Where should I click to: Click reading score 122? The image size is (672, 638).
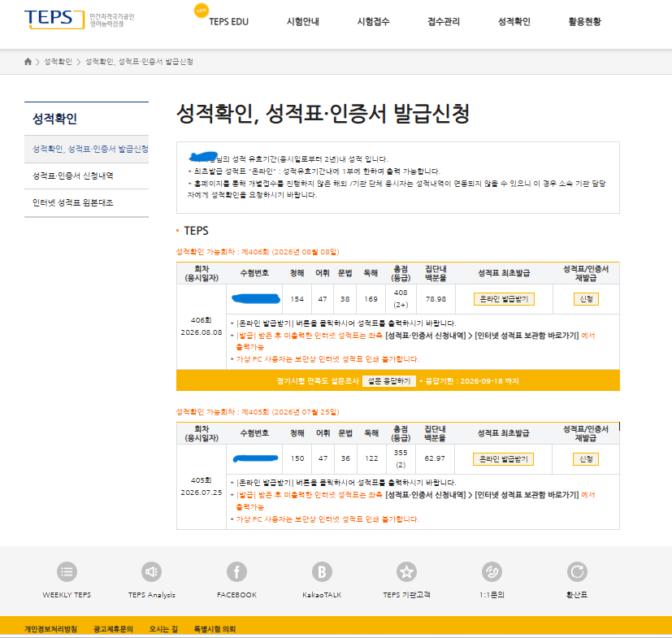tap(371, 458)
